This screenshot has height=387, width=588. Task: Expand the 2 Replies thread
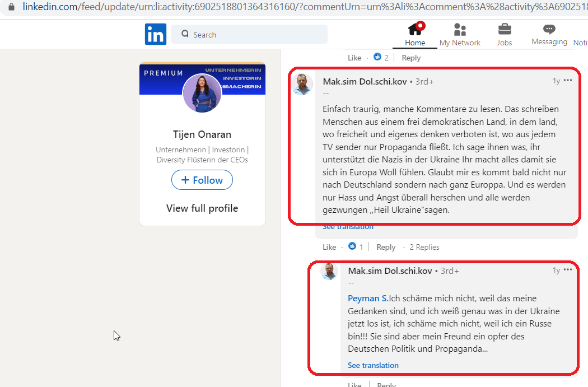click(424, 247)
